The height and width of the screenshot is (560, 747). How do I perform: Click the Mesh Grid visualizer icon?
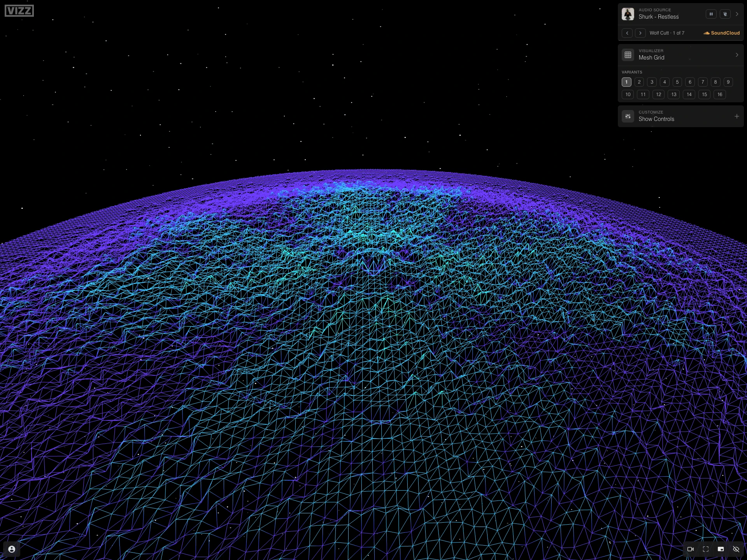(628, 55)
